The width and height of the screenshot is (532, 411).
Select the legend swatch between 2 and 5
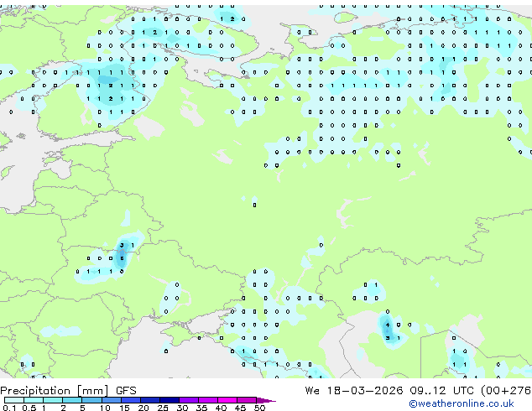(72, 400)
